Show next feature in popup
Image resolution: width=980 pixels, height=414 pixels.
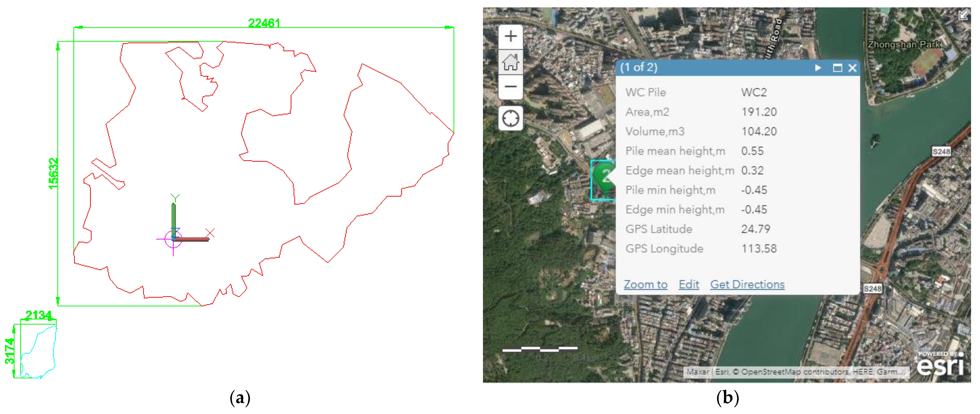(818, 68)
